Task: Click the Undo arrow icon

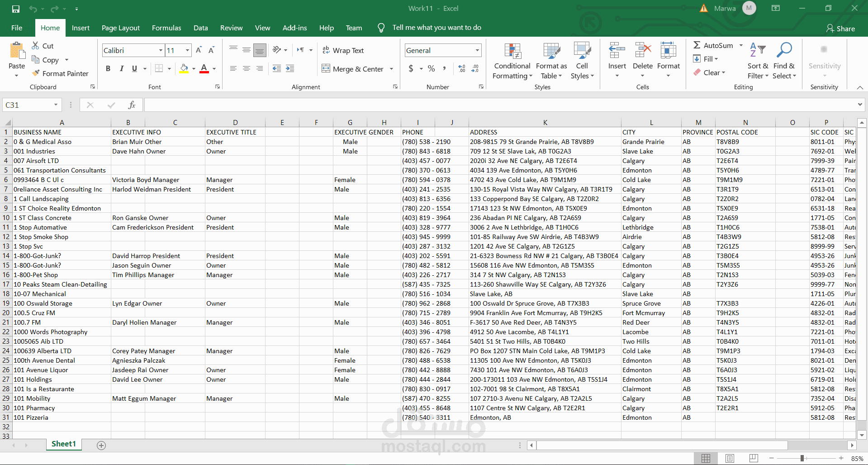Action: pos(33,9)
